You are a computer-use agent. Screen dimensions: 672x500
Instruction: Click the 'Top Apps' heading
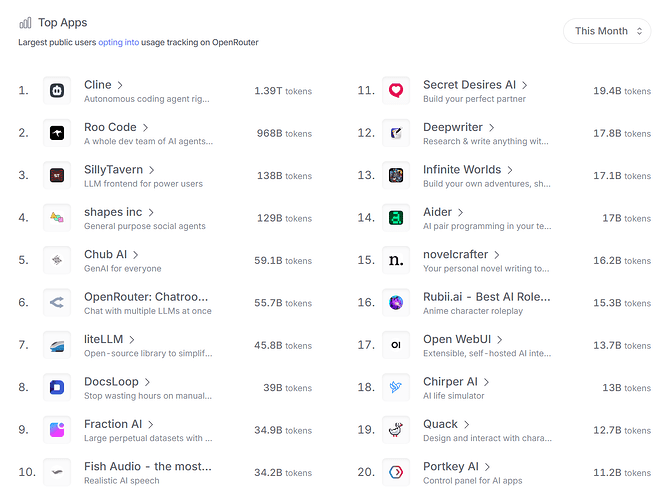63,23
